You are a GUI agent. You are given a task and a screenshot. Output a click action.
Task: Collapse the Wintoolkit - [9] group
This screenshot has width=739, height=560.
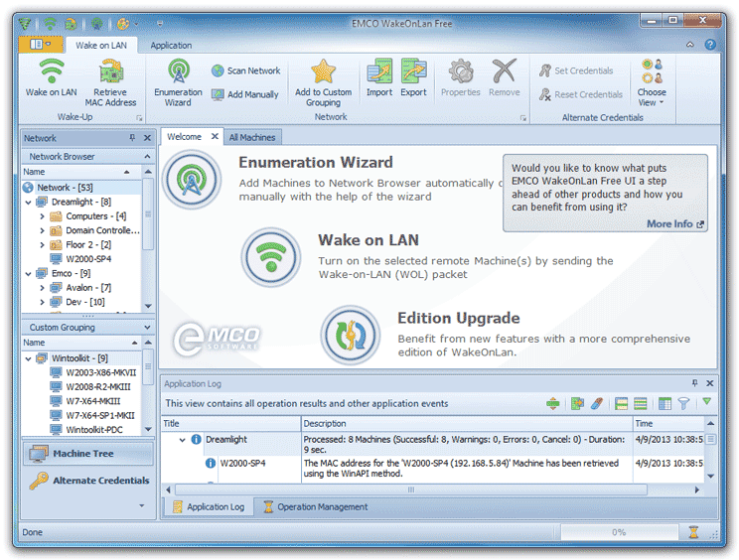(28, 358)
